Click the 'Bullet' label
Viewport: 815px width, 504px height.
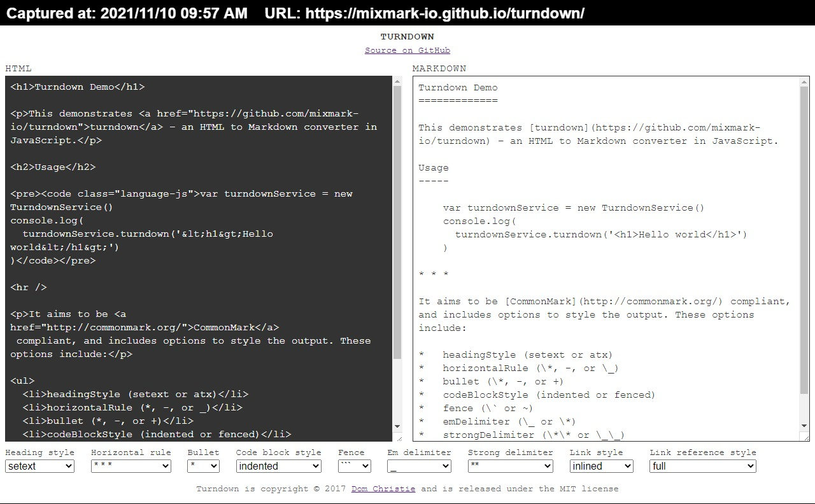[x=203, y=452]
